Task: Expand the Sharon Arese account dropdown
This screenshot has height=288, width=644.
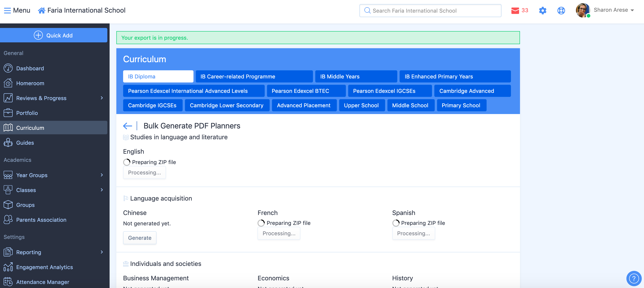Action: tap(632, 10)
